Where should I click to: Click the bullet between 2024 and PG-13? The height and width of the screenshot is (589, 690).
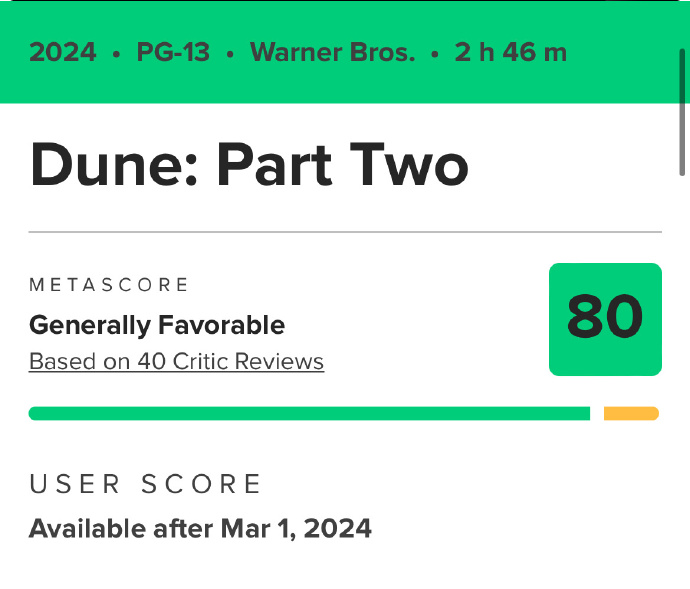pos(117,53)
